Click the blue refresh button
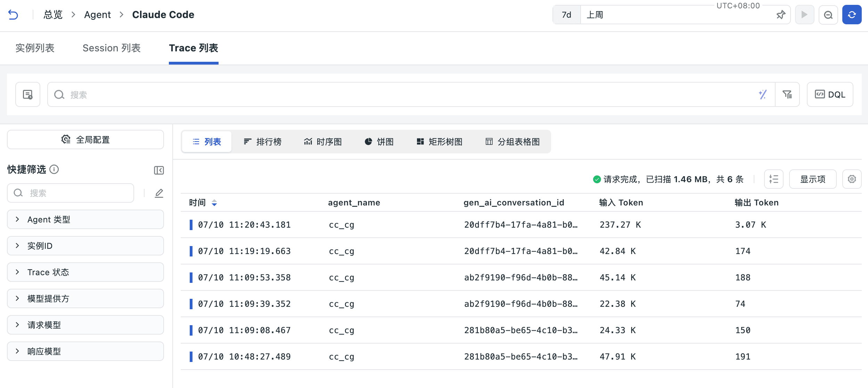The image size is (868, 388). 852,15
